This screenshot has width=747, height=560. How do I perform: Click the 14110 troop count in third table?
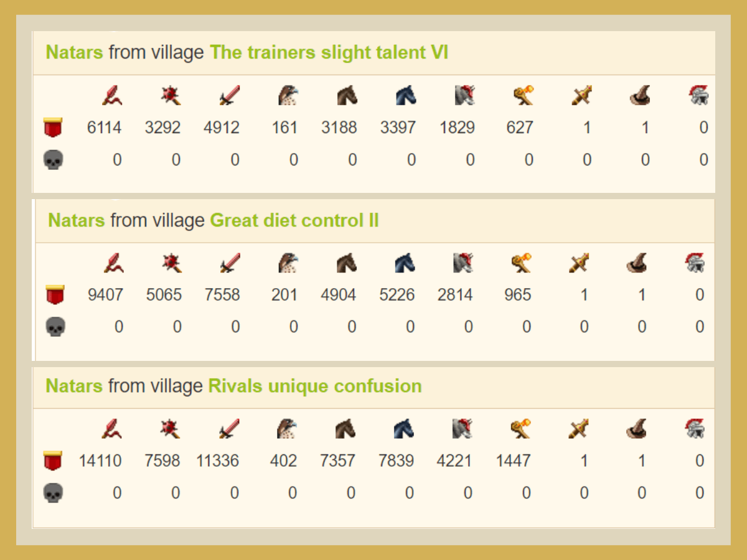point(100,461)
